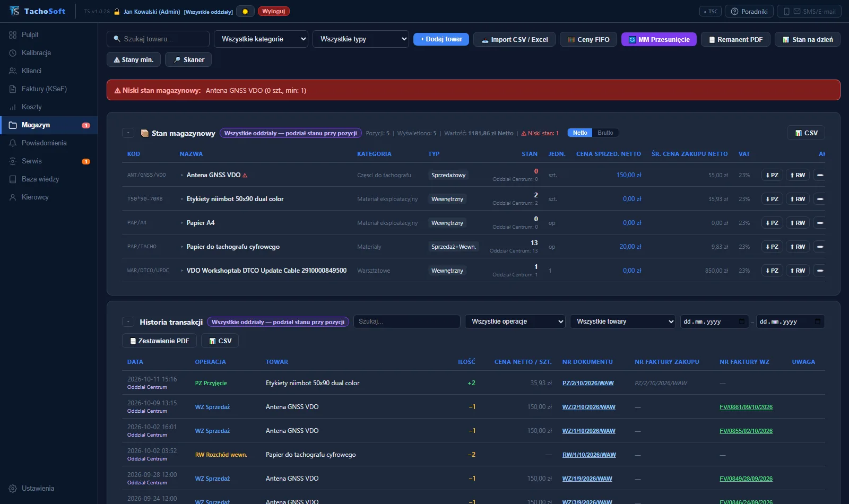Collapse the Stan magazynowy panel
This screenshot has height=504, width=849.
point(128,133)
